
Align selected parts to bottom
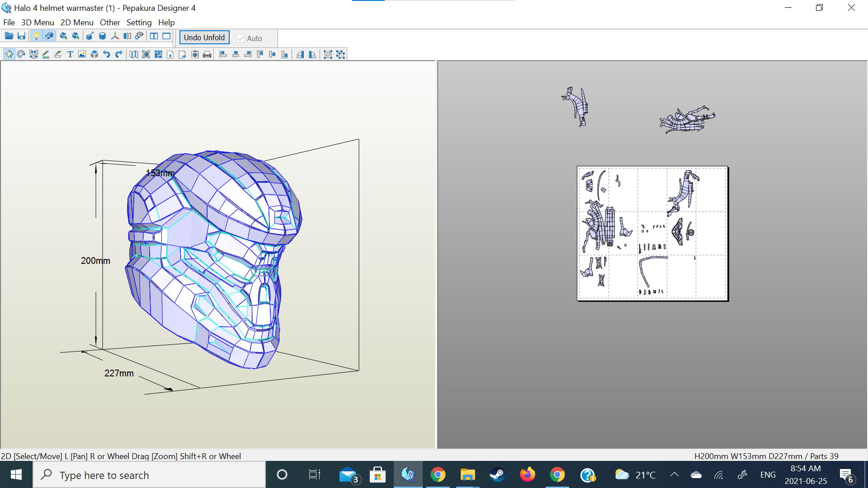click(x=284, y=54)
